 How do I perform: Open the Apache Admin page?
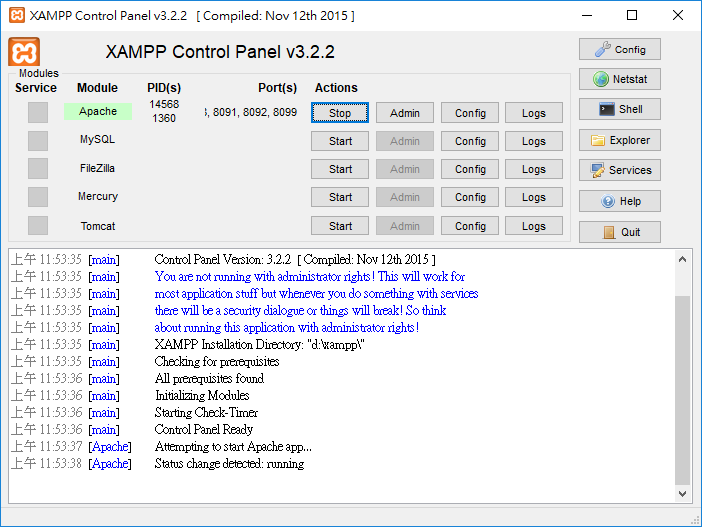pyautogui.click(x=405, y=113)
